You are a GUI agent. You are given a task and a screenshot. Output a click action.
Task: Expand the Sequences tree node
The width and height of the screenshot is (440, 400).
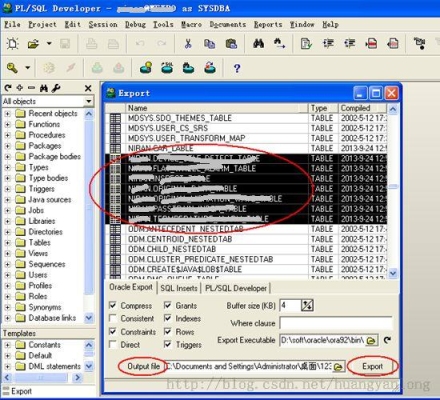[x=7, y=264]
